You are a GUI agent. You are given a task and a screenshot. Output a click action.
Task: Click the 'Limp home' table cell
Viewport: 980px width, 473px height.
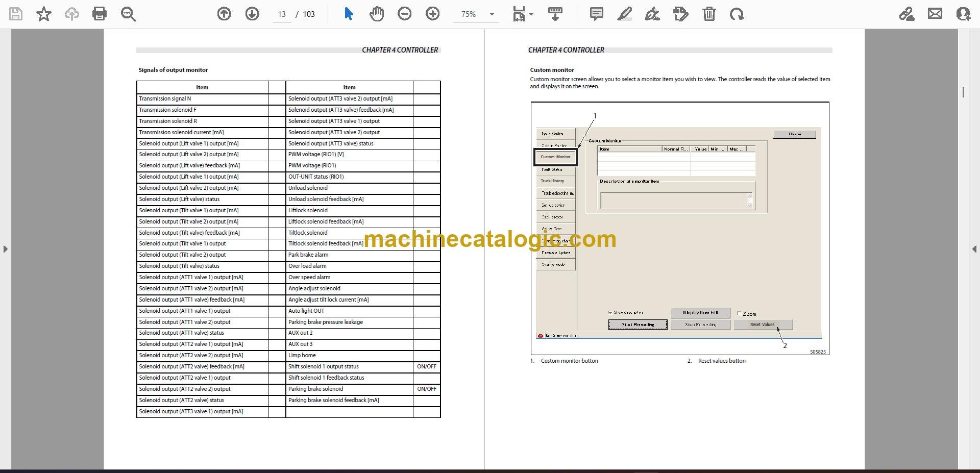tap(349, 355)
